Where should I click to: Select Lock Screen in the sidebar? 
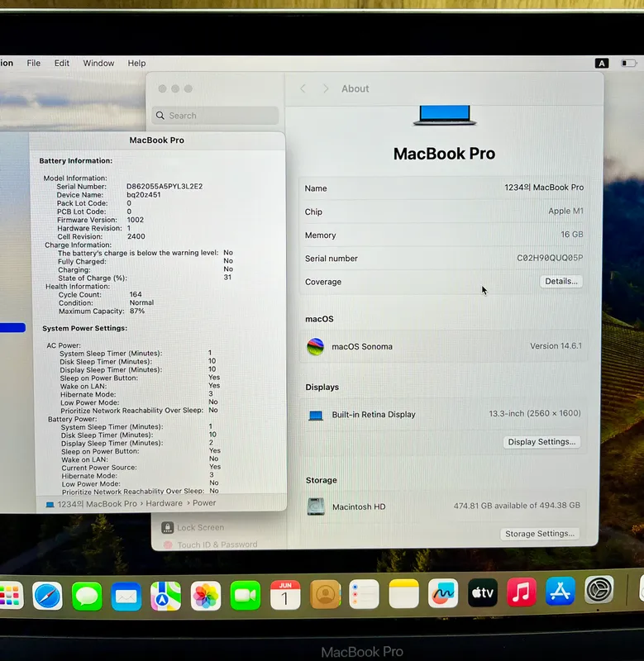(200, 527)
